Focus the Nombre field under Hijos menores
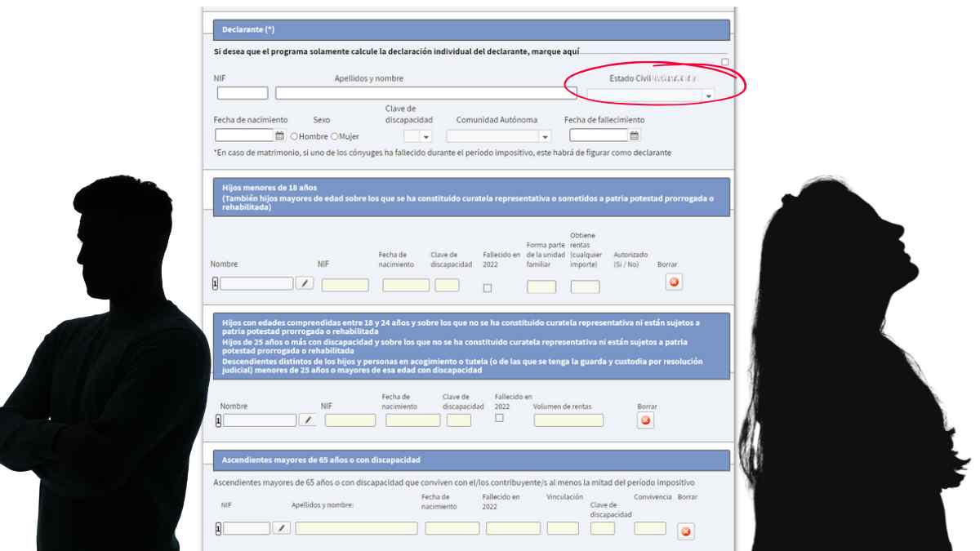The image size is (980, 551). pos(256,283)
